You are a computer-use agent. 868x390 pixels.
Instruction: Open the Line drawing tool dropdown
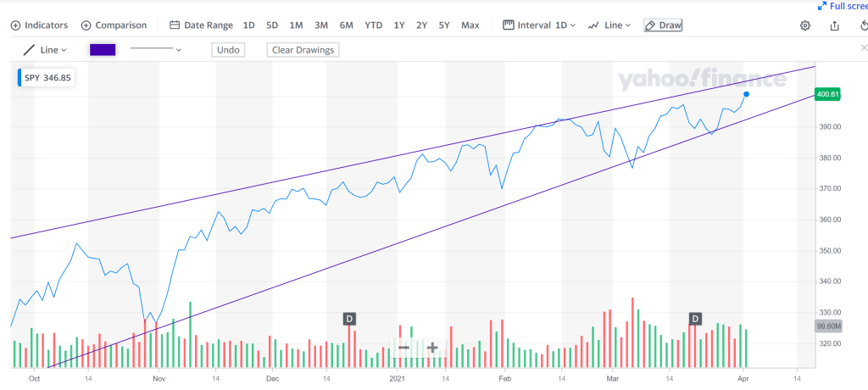(x=45, y=50)
